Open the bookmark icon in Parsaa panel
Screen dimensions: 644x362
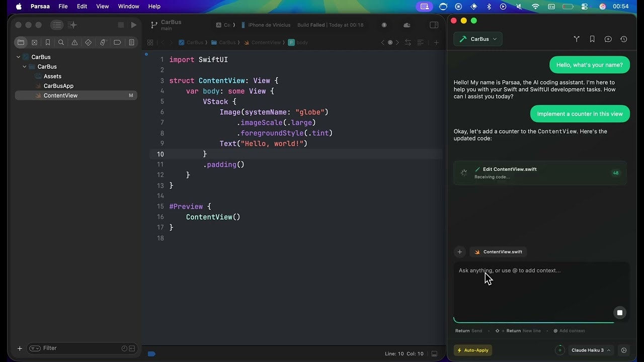click(x=592, y=39)
